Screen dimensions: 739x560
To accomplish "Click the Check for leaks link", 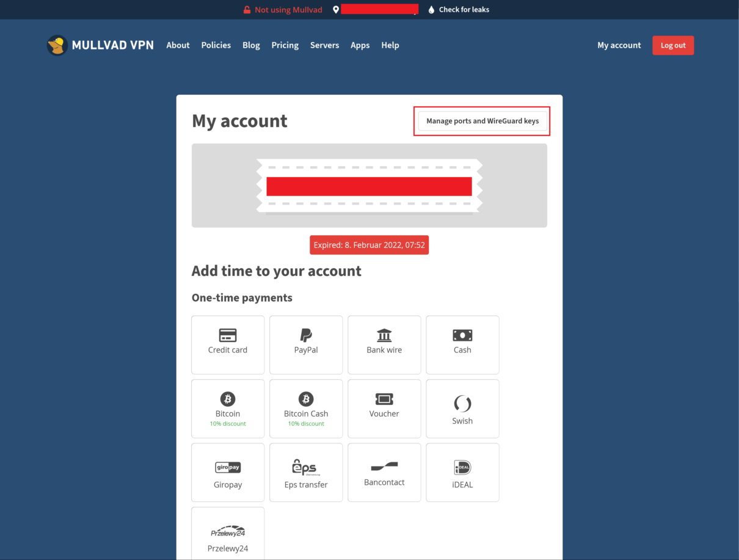I will tap(464, 10).
